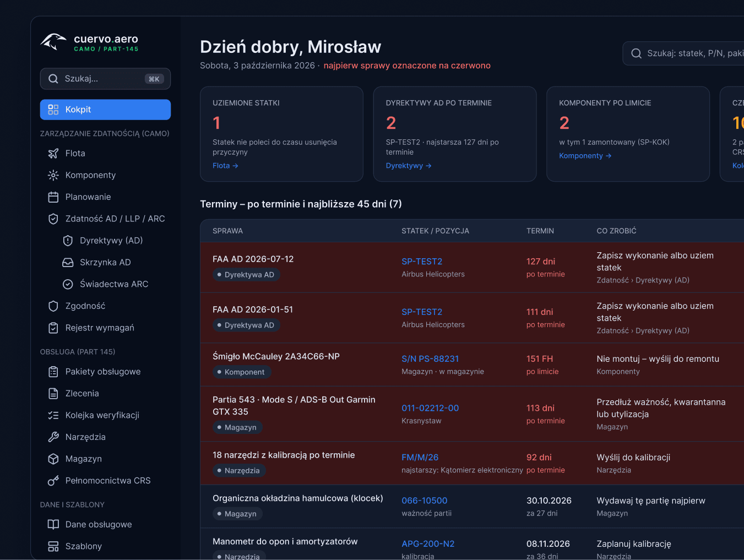
Task: Click the Planowanie calendar icon
Action: (53, 197)
